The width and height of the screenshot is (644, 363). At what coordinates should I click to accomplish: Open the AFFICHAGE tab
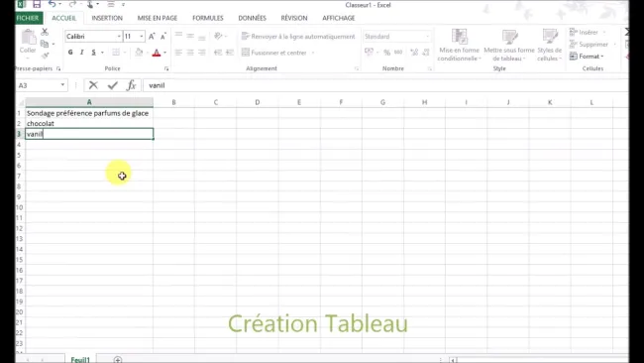pos(339,18)
